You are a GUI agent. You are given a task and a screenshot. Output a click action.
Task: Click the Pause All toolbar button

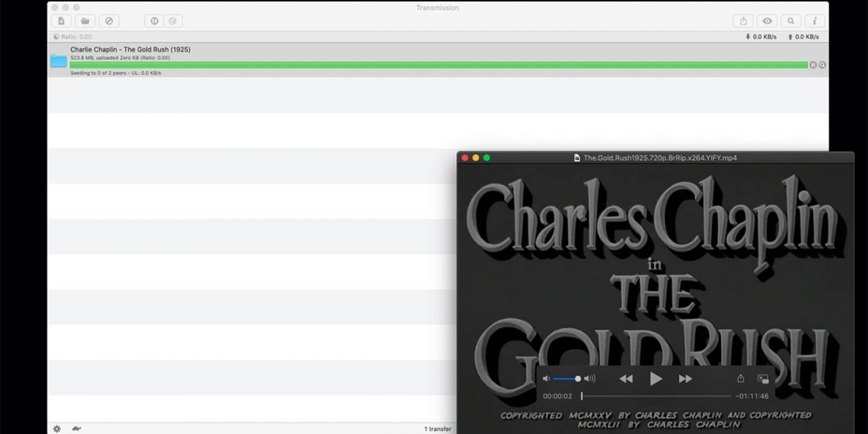(154, 21)
